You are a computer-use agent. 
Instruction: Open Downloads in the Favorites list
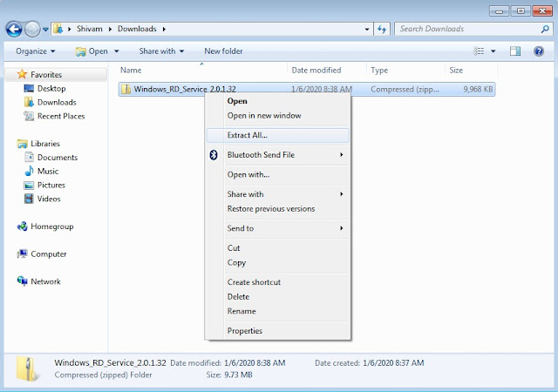(x=57, y=102)
